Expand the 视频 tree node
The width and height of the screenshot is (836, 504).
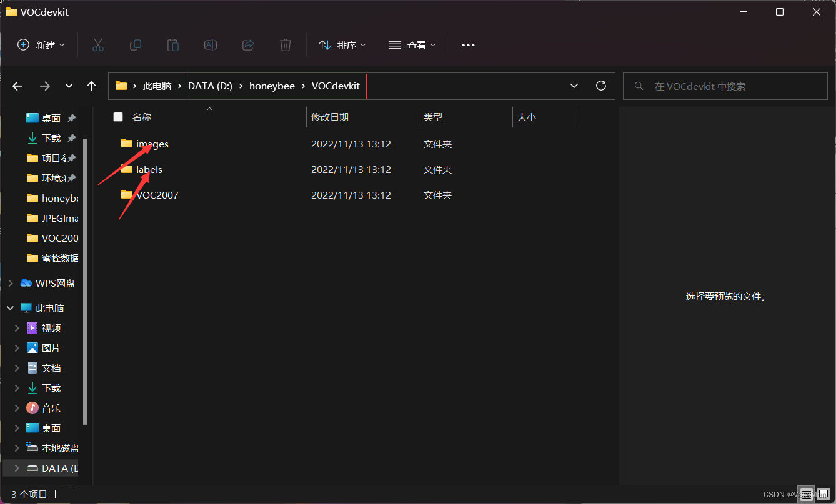(17, 328)
